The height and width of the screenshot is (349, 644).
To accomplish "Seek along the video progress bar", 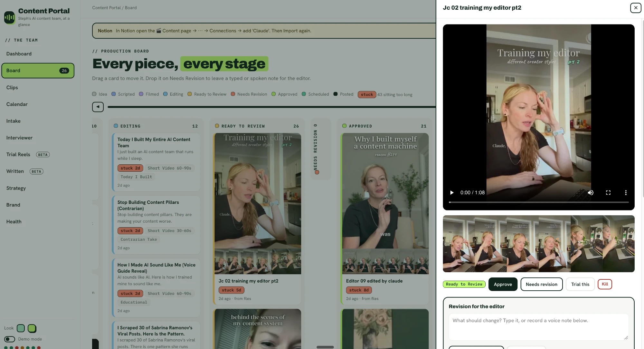I will pos(539,202).
